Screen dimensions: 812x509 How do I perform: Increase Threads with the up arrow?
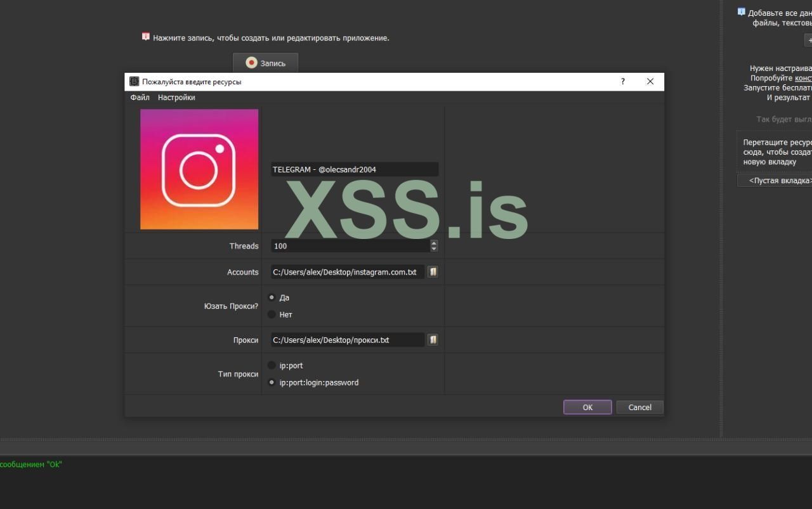click(434, 243)
